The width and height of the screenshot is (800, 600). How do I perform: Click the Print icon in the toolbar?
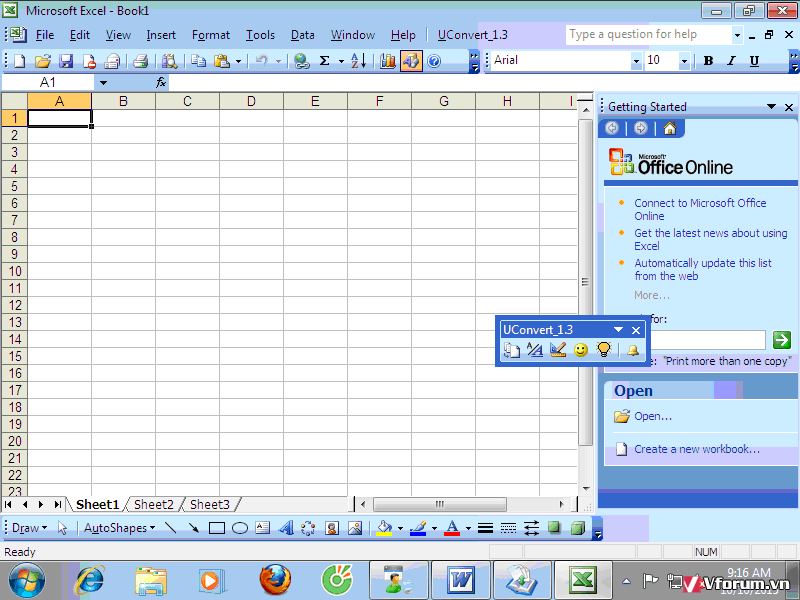(x=140, y=61)
